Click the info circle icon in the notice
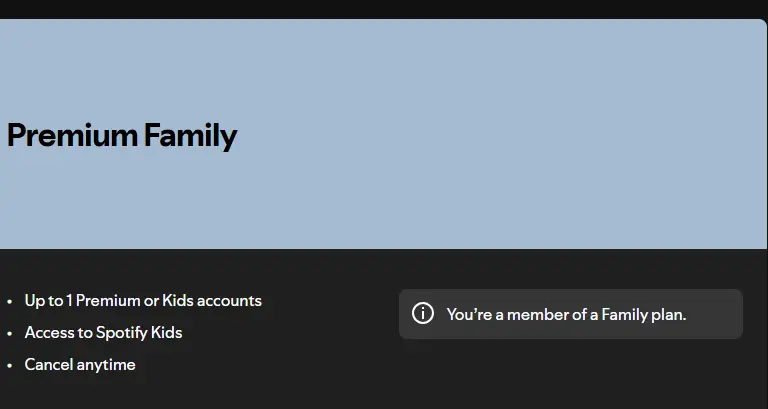Screen dimensions: 768x409 [423, 313]
